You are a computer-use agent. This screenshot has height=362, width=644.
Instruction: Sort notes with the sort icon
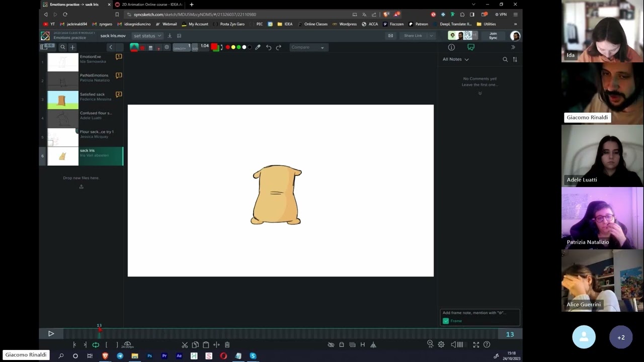click(515, 59)
